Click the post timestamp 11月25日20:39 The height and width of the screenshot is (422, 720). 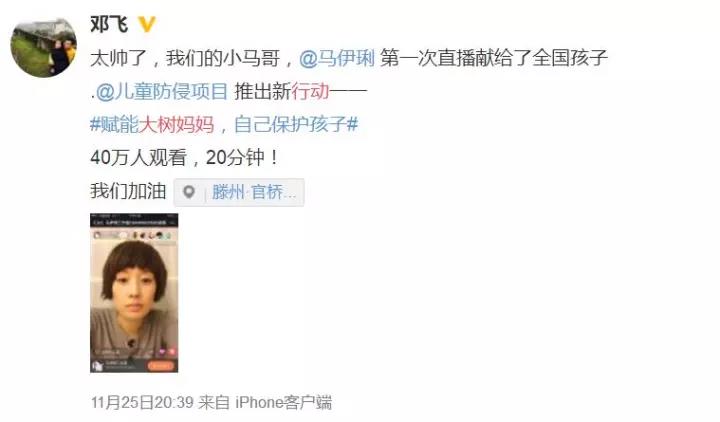click(142, 403)
